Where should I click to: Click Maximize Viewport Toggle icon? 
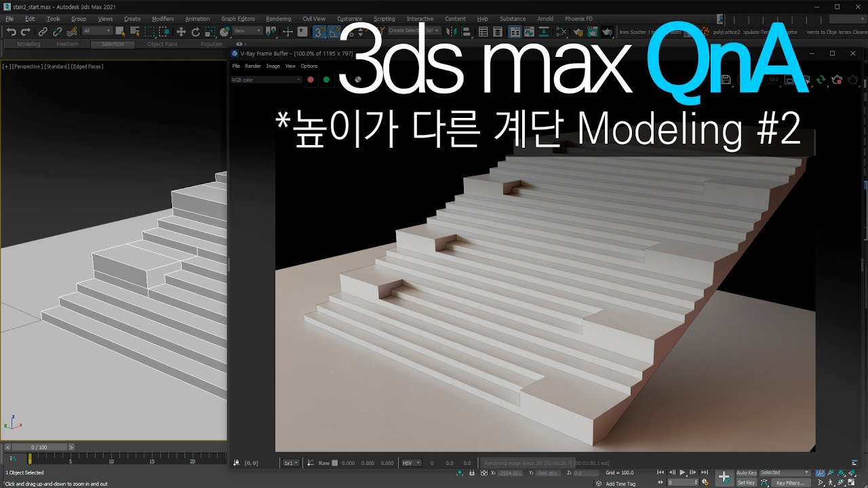pyautogui.click(x=851, y=483)
